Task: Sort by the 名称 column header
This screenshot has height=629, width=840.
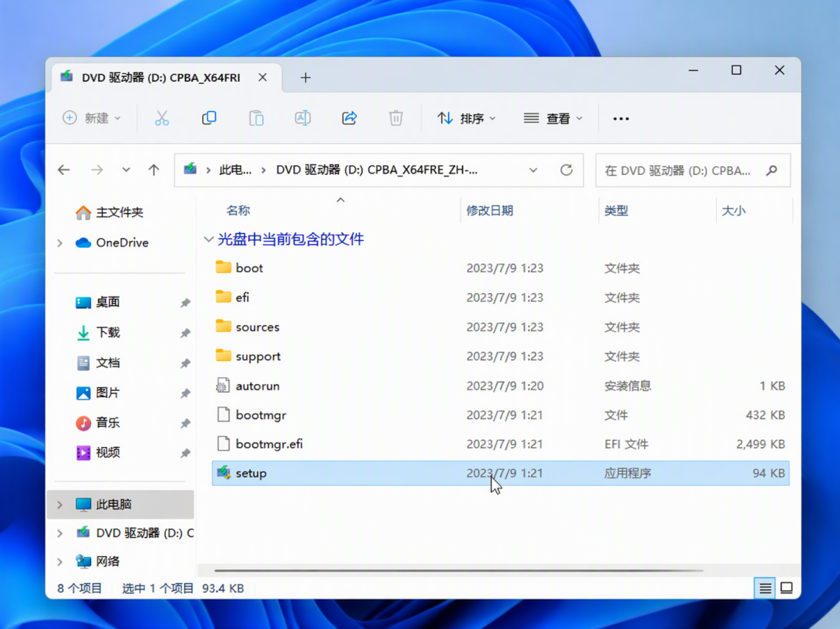Action: click(238, 211)
